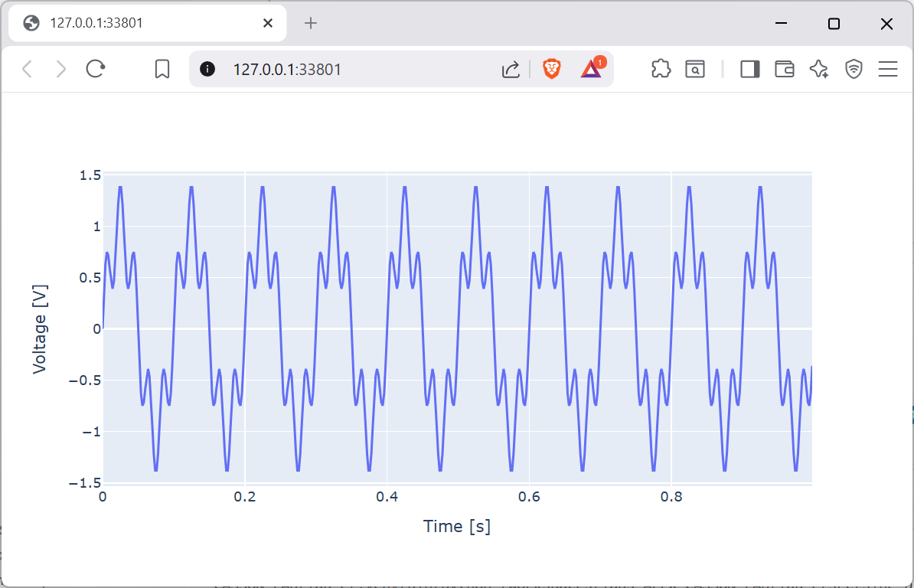Click the browser back arrow
The width and height of the screenshot is (914, 588).
(27, 70)
